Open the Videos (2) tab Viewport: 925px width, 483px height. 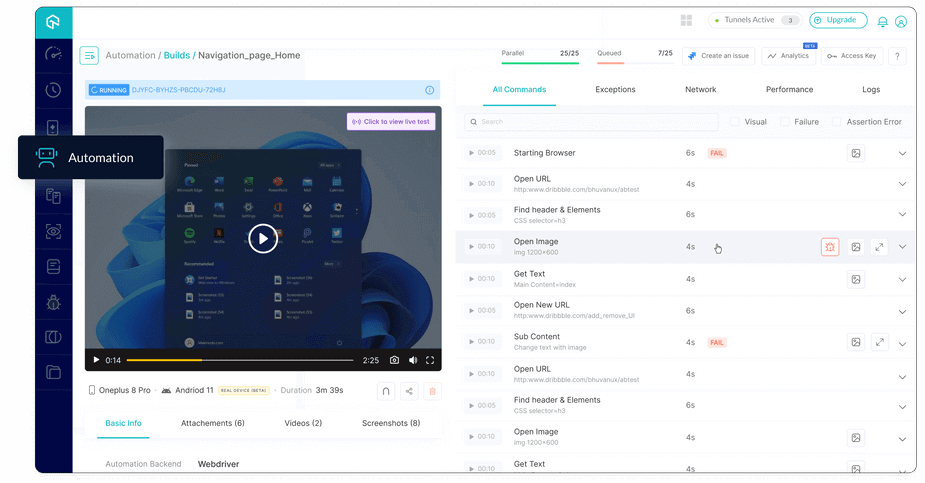[x=303, y=423]
